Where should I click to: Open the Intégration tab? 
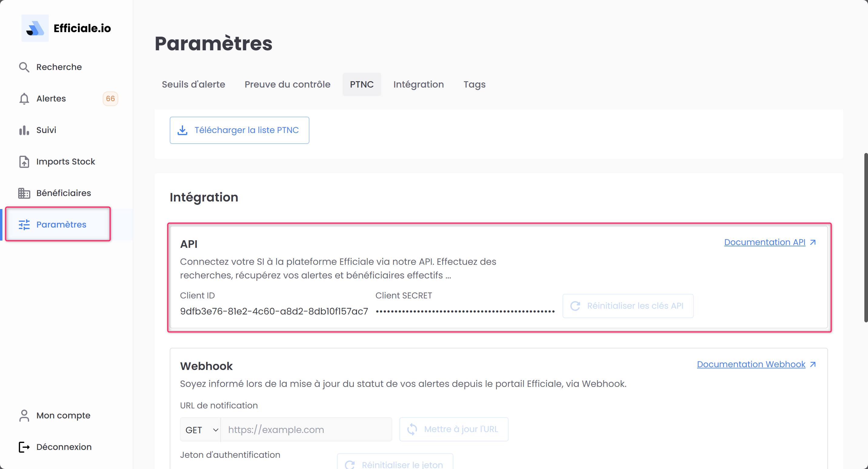click(x=419, y=84)
